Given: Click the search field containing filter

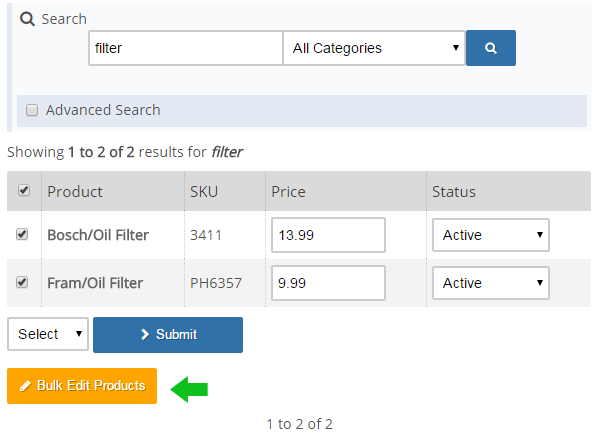Looking at the screenshot, I should pyautogui.click(x=186, y=48).
